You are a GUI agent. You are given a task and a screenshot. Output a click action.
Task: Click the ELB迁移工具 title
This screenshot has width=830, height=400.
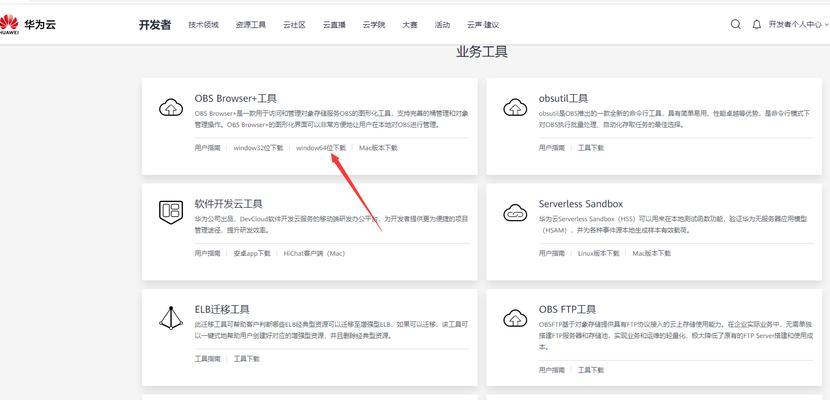point(222,309)
